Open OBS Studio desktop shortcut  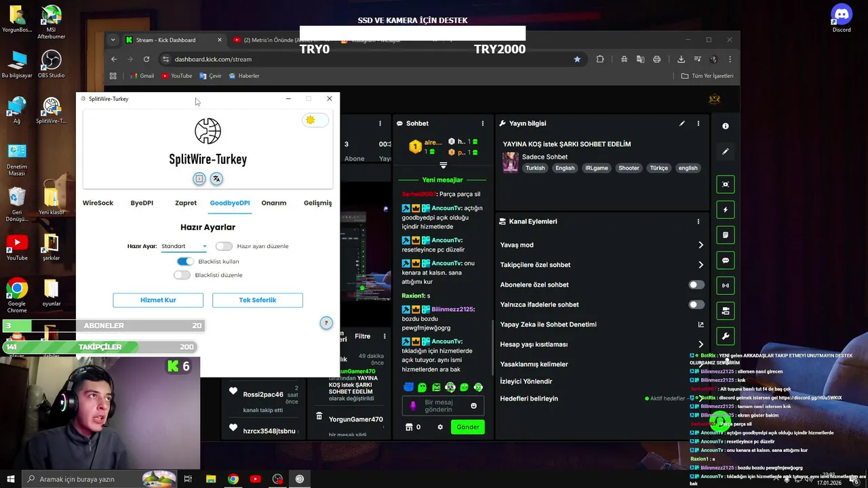[x=51, y=64]
